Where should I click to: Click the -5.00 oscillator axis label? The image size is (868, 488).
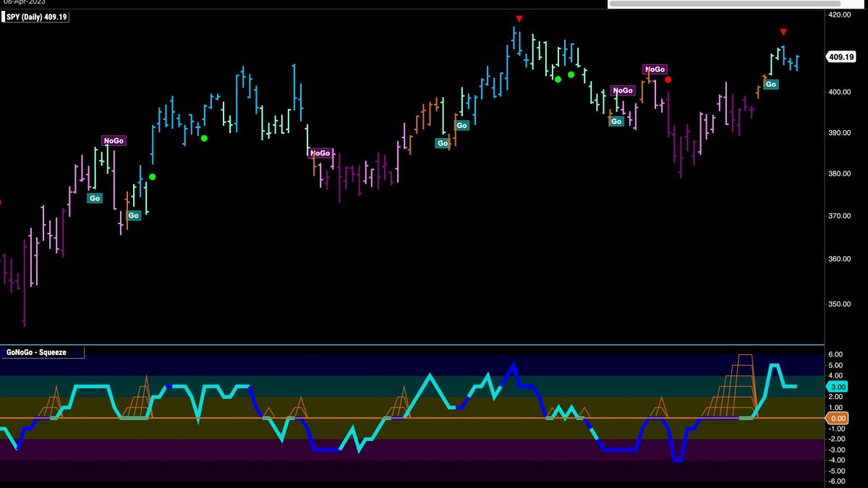835,471
